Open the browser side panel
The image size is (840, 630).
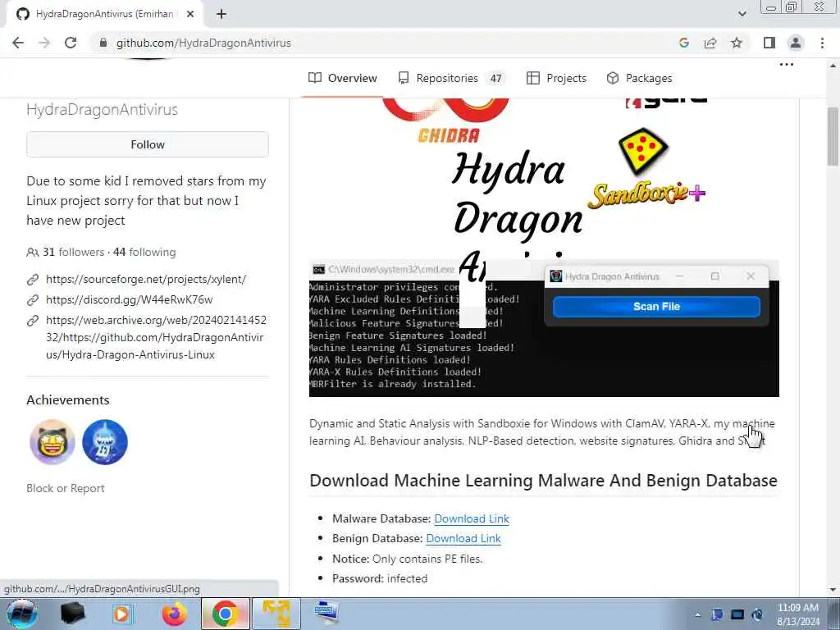pyautogui.click(x=769, y=43)
